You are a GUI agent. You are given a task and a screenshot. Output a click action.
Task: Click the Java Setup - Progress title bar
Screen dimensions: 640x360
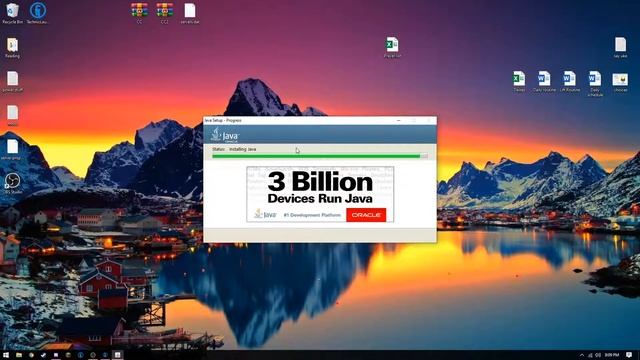click(x=320, y=120)
